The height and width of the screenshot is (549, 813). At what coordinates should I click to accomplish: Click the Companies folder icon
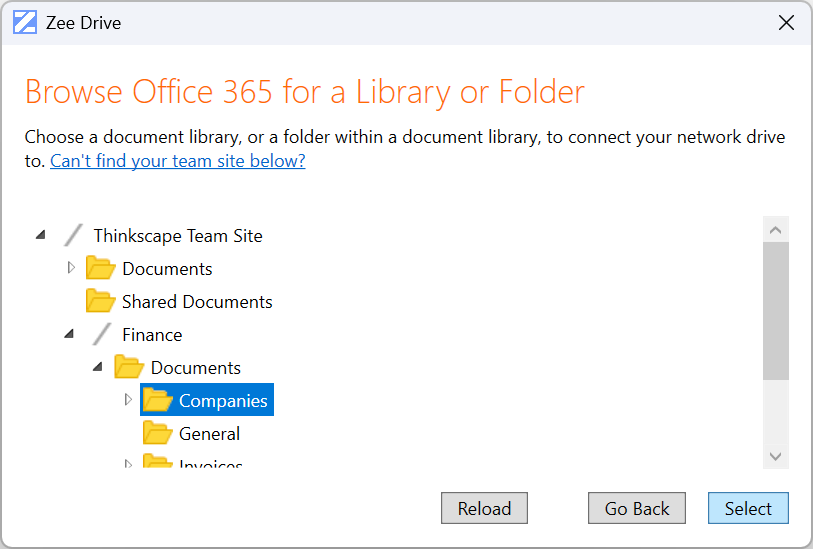tap(157, 400)
